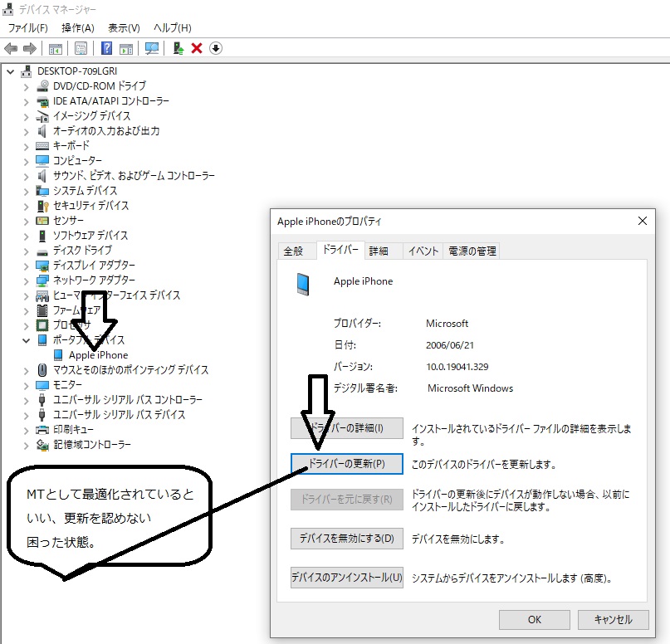The height and width of the screenshot is (644, 670).
Task: Select the 印刷キュー printer icon
Action: click(42, 430)
